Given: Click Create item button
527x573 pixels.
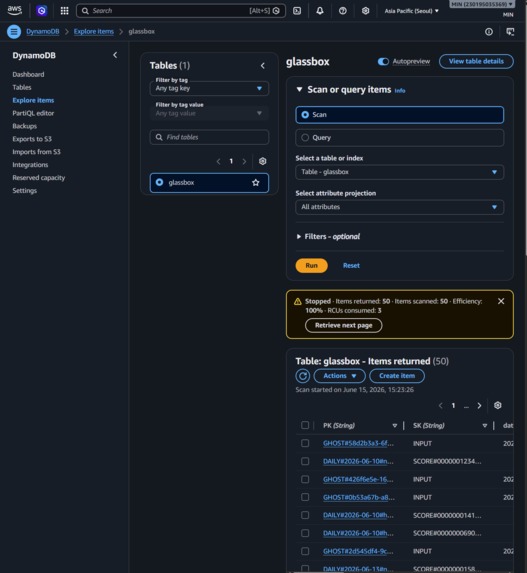Looking at the screenshot, I should point(397,376).
